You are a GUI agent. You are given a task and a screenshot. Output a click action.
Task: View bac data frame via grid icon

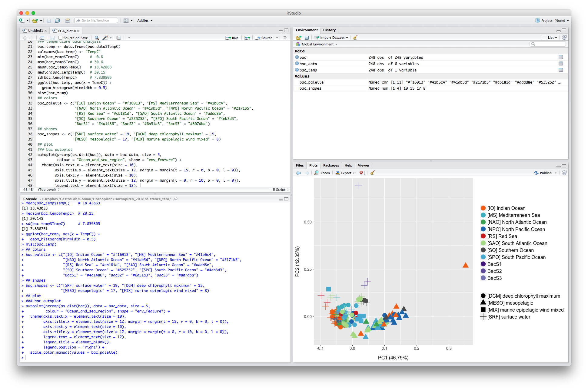pos(561,57)
